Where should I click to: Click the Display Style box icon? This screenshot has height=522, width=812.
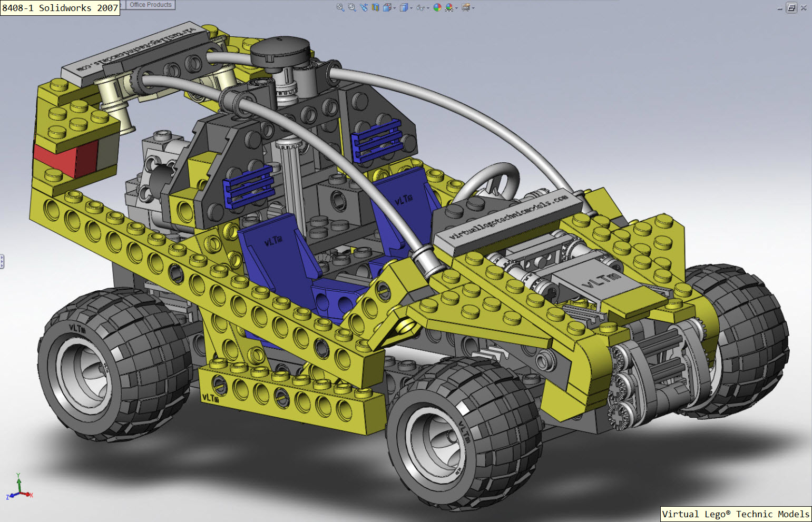[404, 7]
